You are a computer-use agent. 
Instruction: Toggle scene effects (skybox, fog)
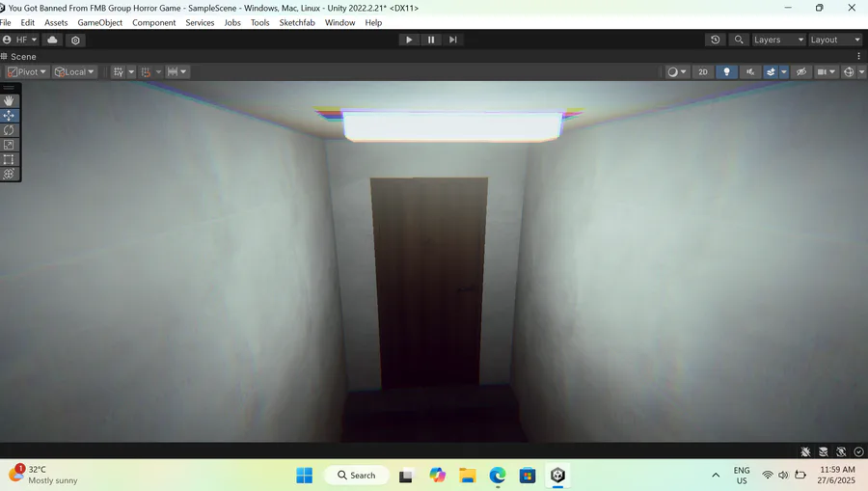click(771, 72)
